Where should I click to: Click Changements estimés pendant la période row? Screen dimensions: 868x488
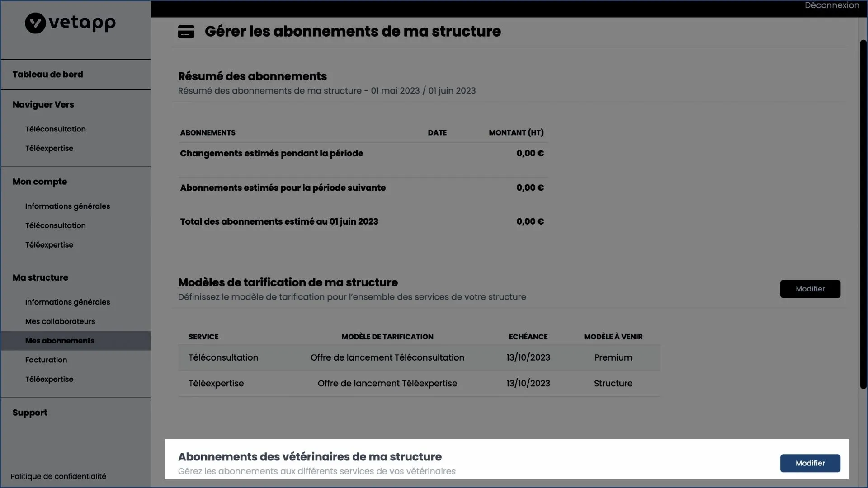pyautogui.click(x=363, y=154)
